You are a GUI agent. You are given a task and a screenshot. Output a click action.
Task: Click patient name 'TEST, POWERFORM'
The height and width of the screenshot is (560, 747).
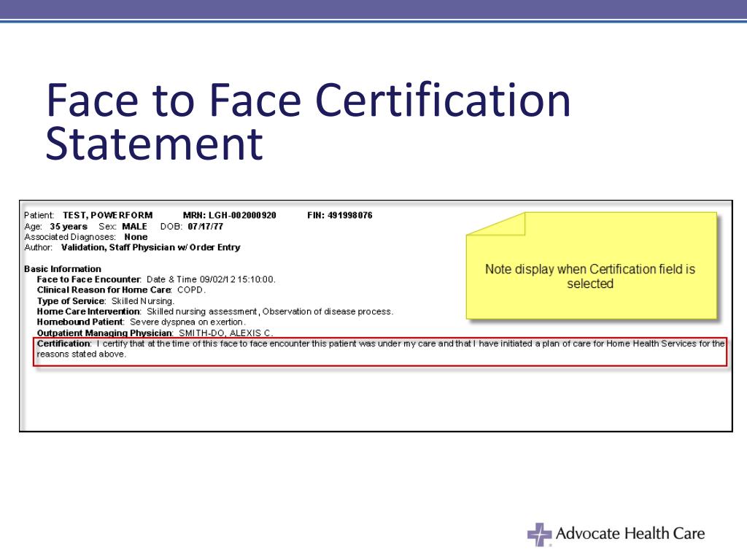click(x=108, y=215)
